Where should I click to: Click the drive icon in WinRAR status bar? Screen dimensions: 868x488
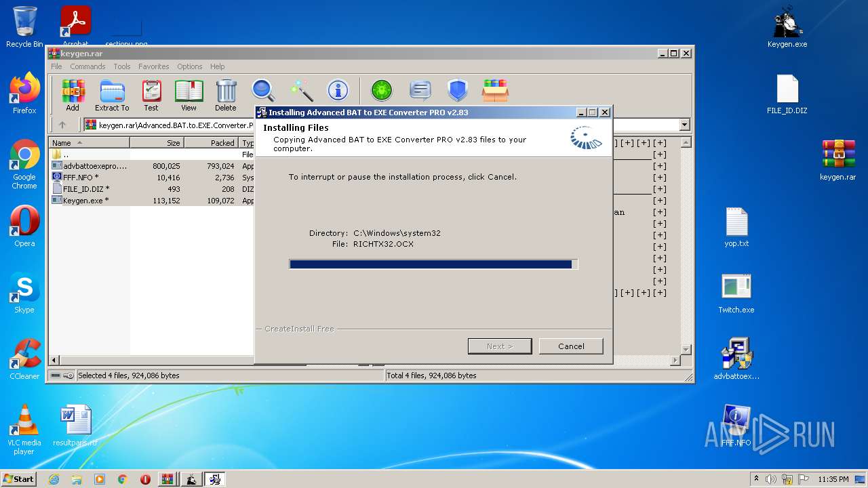pyautogui.click(x=56, y=375)
